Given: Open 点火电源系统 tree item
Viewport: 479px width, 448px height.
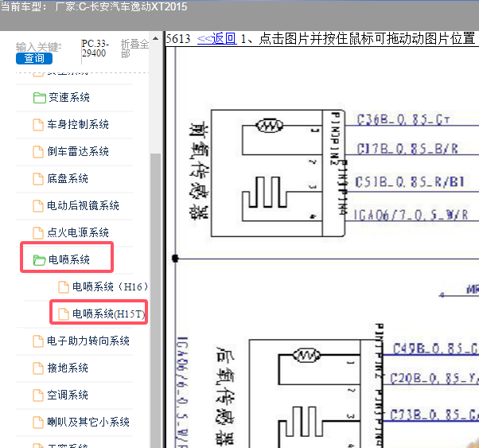Looking at the screenshot, I should tap(78, 232).
